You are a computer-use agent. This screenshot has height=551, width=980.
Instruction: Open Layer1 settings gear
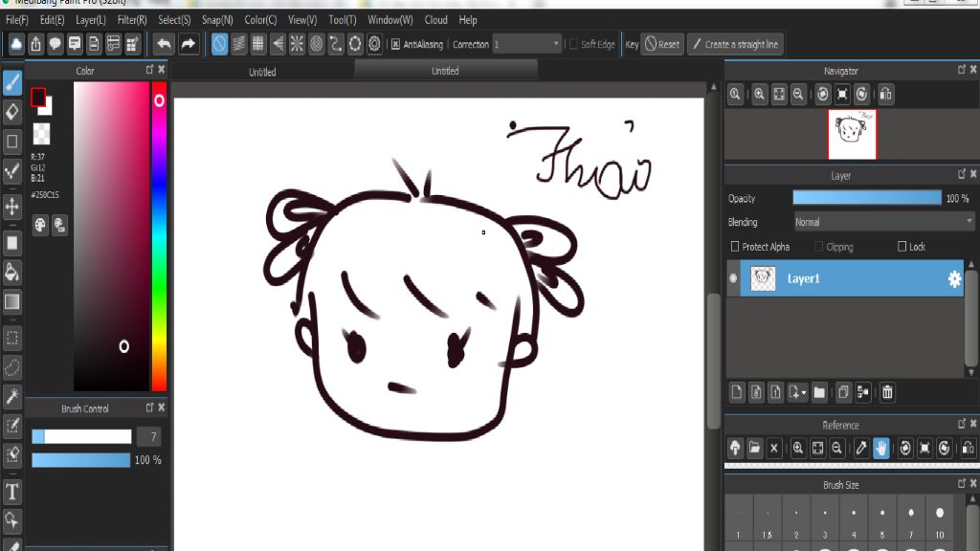click(954, 278)
